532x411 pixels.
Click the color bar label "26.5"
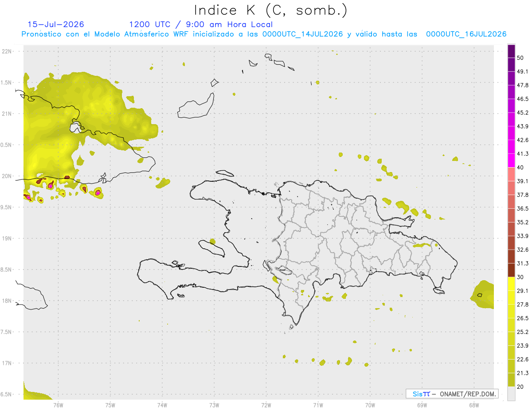(523, 318)
